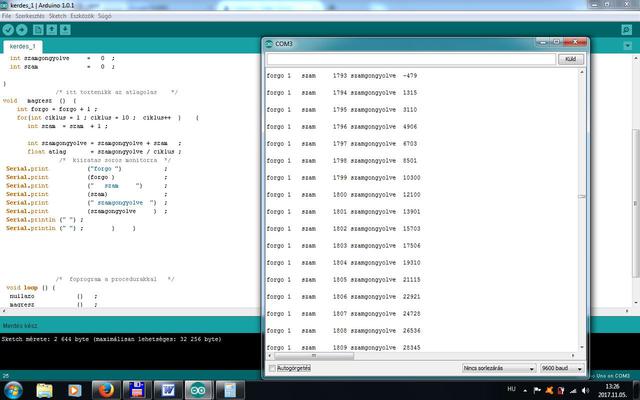Click the serial monitor send text field

410,59
